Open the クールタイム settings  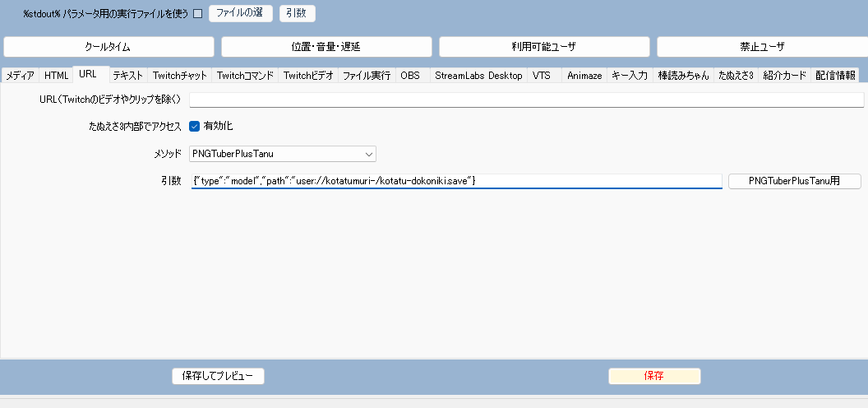[108, 47]
